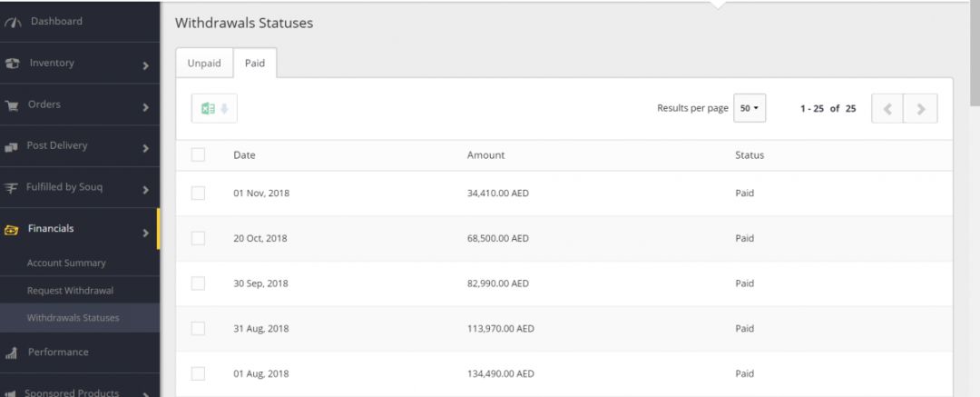The width and height of the screenshot is (980, 397).
Task: Click the Fulfilled by Souq icon
Action: pyautogui.click(x=12, y=188)
